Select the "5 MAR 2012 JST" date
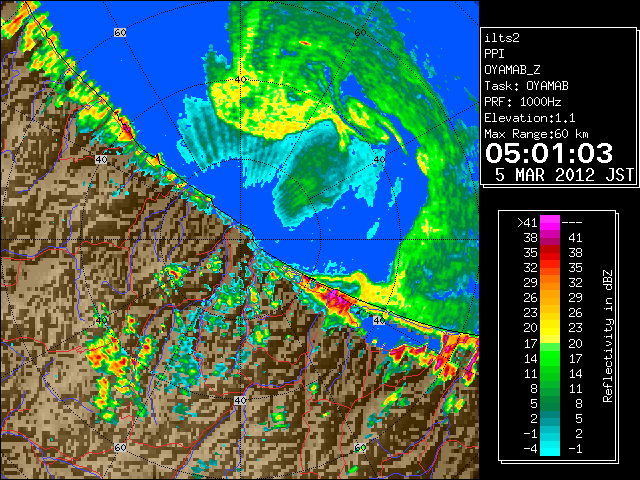Viewport: 640px width, 480px height. 564,175
